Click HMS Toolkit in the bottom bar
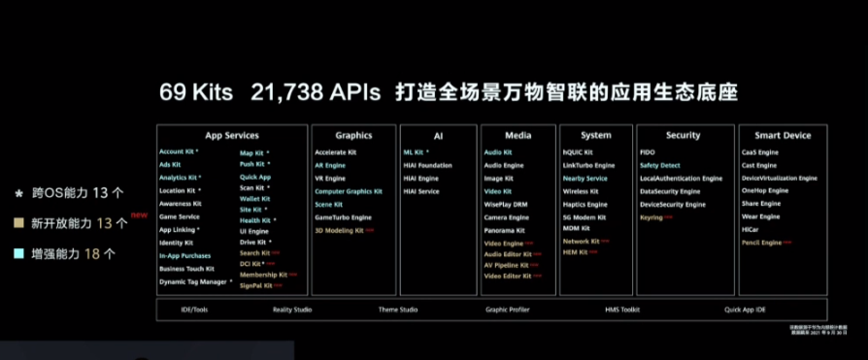Viewport: 868px width, 360px height. tap(622, 310)
